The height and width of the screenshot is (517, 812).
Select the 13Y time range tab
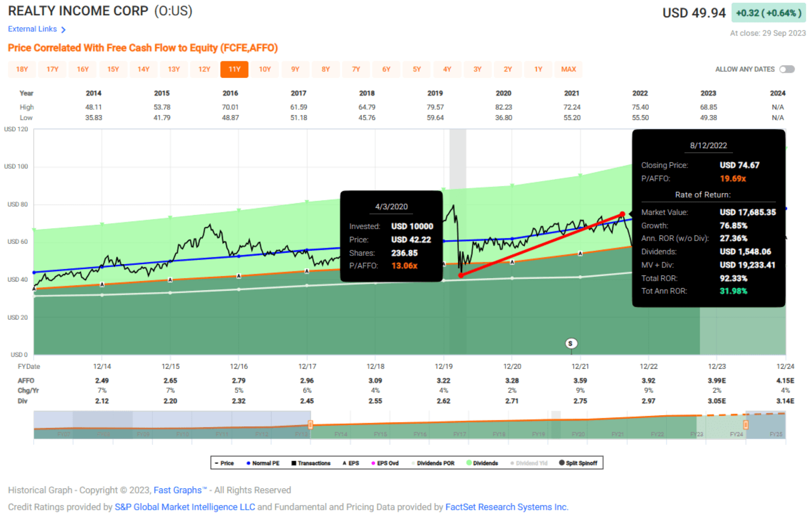tap(174, 69)
